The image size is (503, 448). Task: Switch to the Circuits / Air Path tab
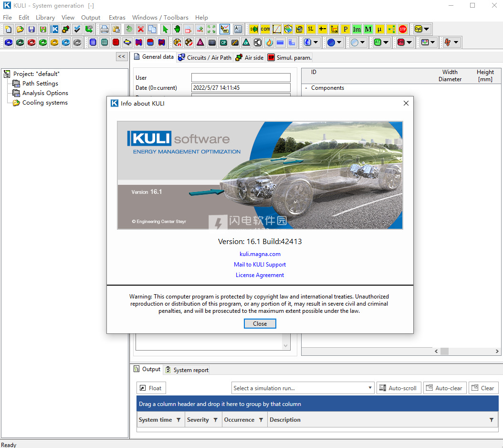[x=205, y=57]
